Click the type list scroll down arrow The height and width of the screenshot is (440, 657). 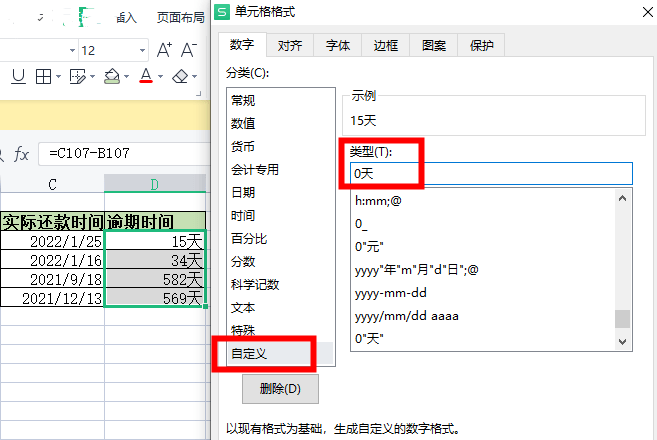click(623, 342)
